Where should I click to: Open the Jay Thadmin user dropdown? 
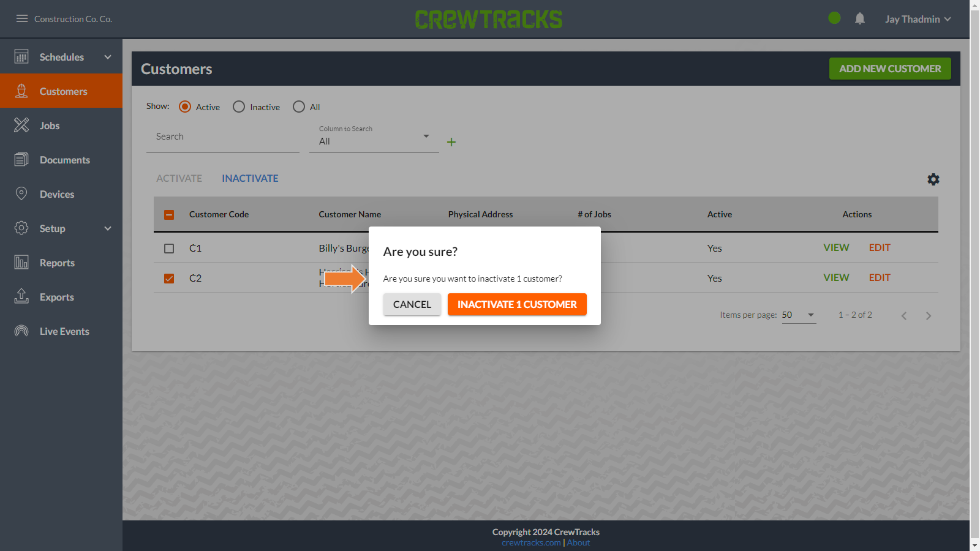[918, 19]
